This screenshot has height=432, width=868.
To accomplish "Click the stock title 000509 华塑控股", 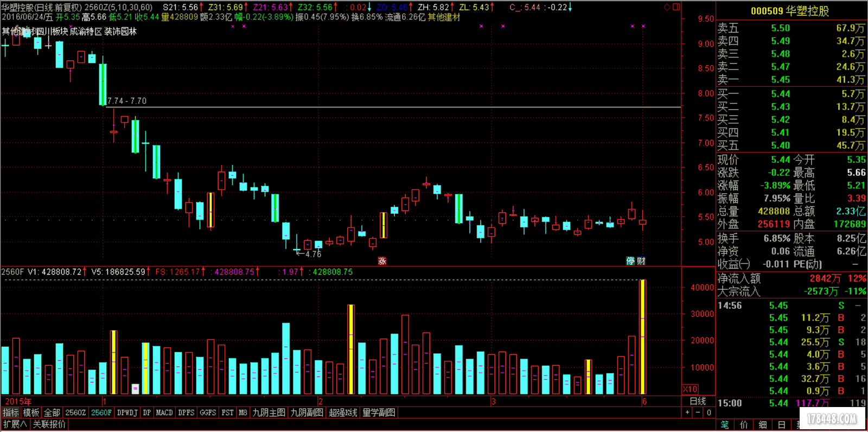I will 790,11.
